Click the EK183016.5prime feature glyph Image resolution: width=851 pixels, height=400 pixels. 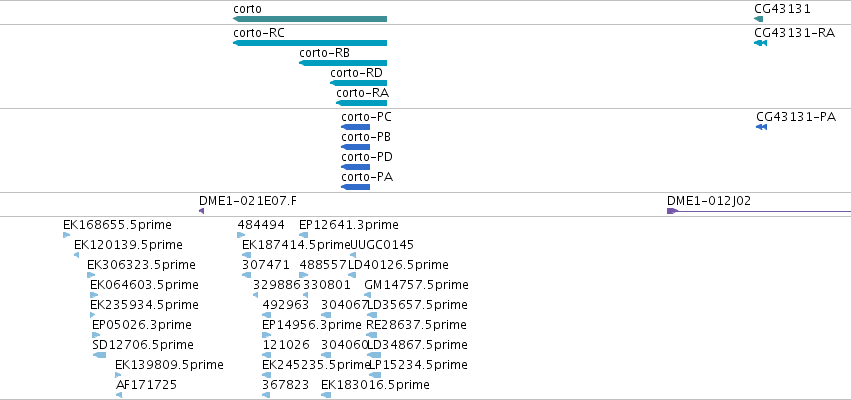click(x=326, y=395)
